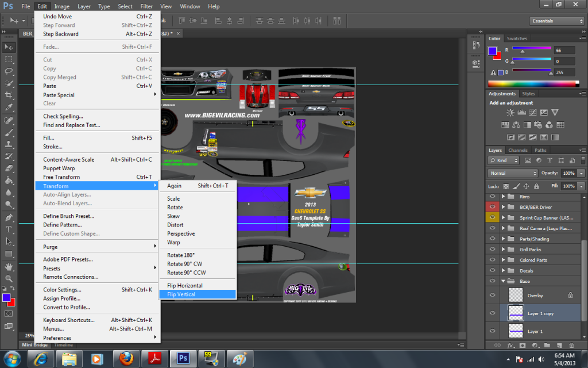Select Free Transform from Edit menu

click(96, 177)
